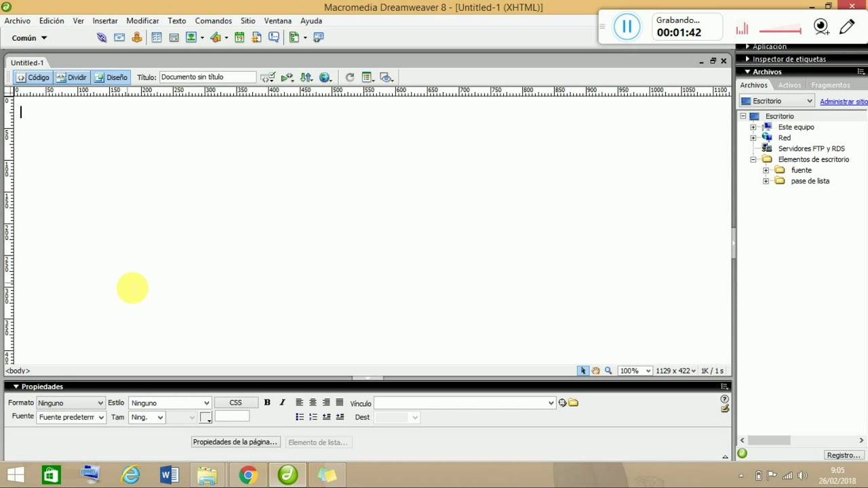Click the Propiedades de la página button
The width and height of the screenshot is (868, 488).
point(235,442)
